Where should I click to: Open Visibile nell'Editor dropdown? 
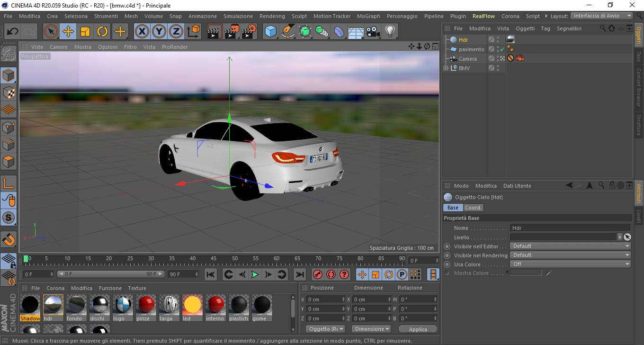click(x=571, y=246)
